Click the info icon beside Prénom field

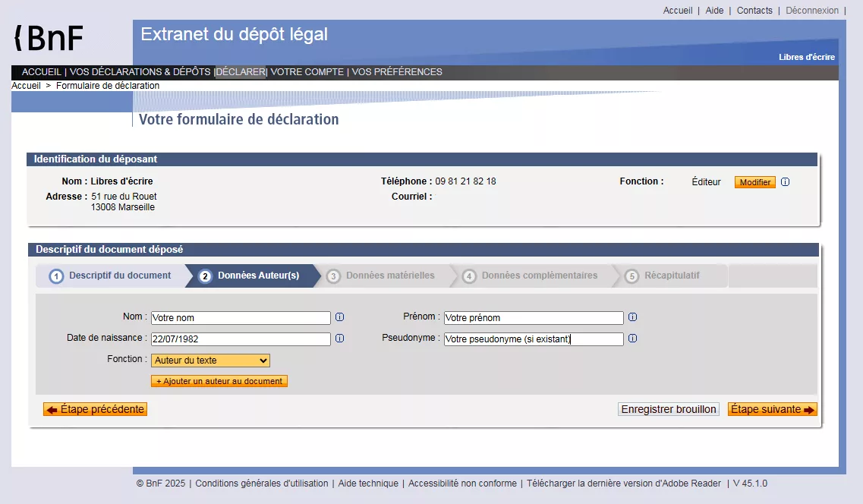(x=632, y=317)
